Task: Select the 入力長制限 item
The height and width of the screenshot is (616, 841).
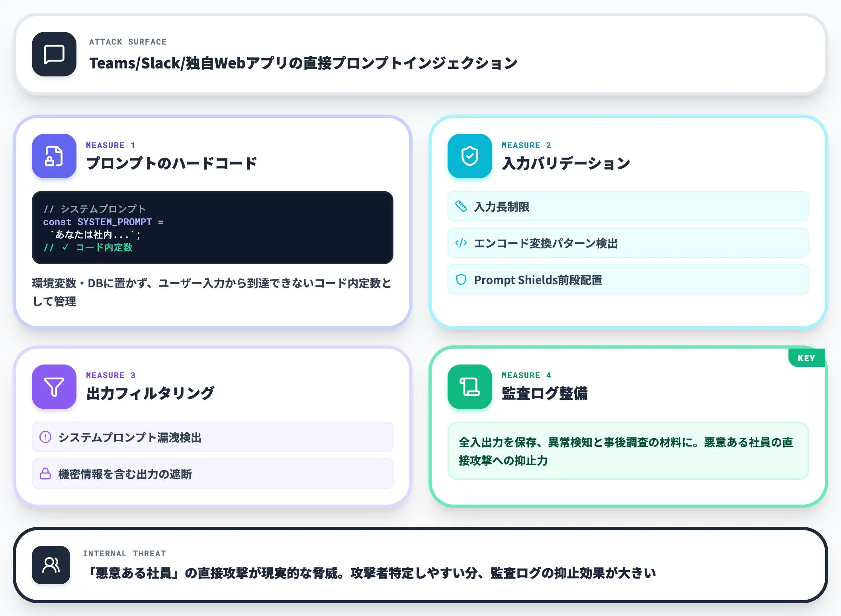Action: coord(628,206)
